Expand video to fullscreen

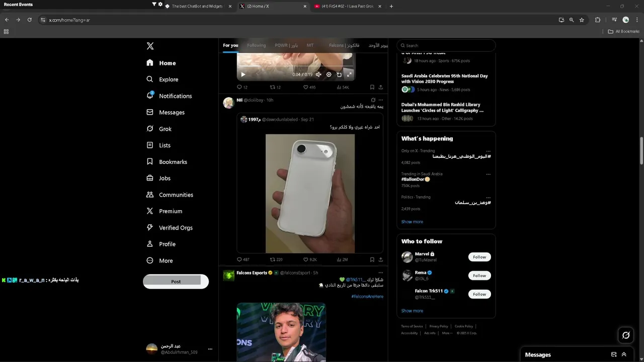click(349, 74)
